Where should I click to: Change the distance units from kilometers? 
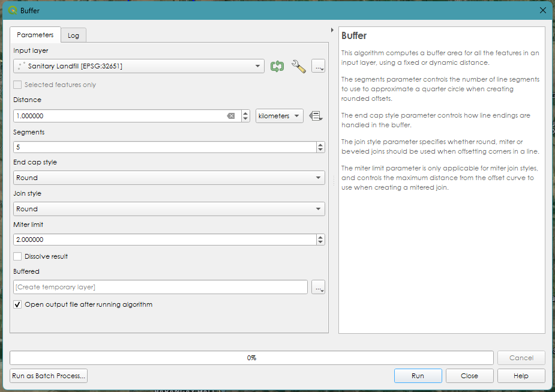[279, 116]
